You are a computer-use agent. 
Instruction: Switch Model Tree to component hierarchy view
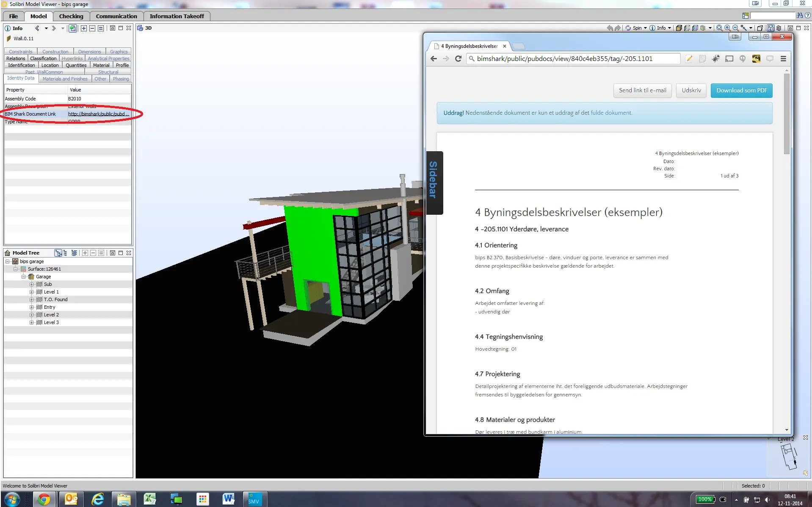(65, 253)
